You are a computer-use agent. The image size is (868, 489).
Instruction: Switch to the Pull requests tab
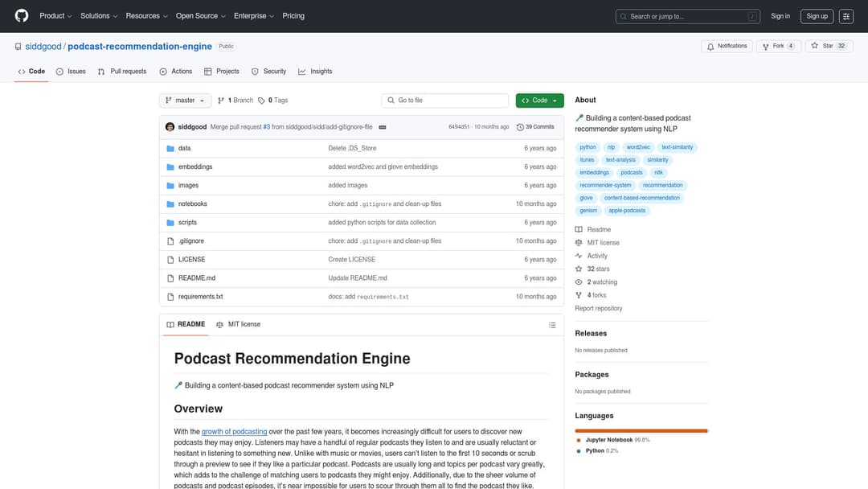[x=122, y=72]
